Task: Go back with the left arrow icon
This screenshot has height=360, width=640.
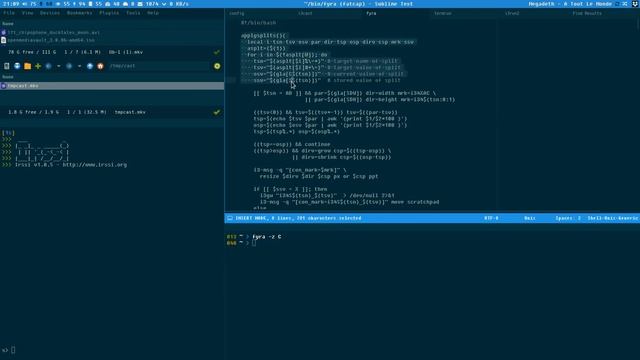Action: pos(49,66)
